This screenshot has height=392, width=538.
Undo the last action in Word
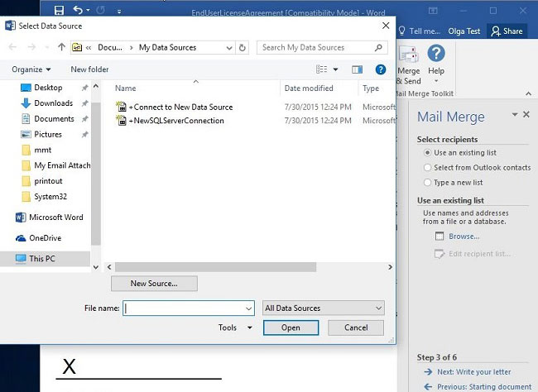[x=78, y=10]
